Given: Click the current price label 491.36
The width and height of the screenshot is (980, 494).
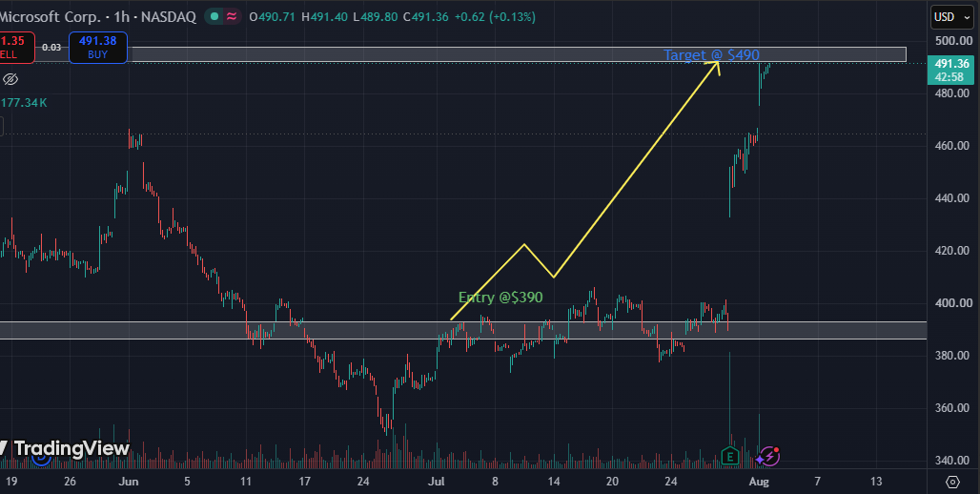Looking at the screenshot, I should [x=951, y=64].
